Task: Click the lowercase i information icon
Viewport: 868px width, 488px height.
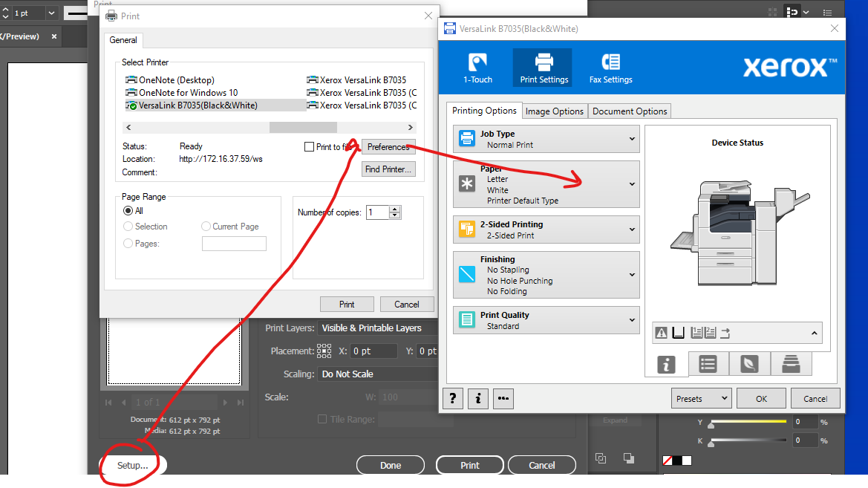Action: 477,399
